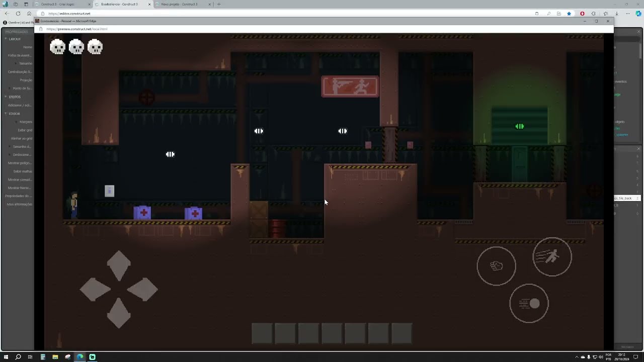Select the last inventory slot

point(401,334)
